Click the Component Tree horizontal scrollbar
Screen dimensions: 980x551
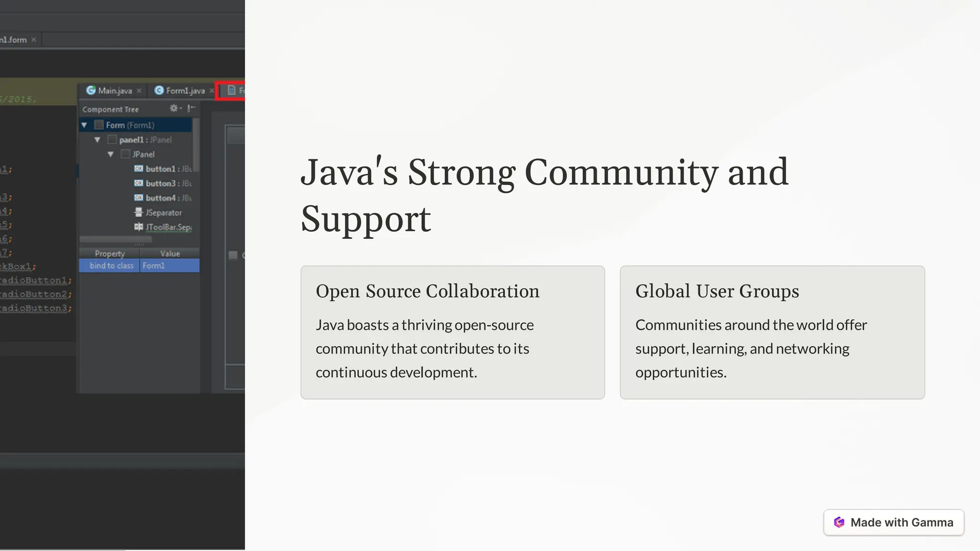click(116, 239)
